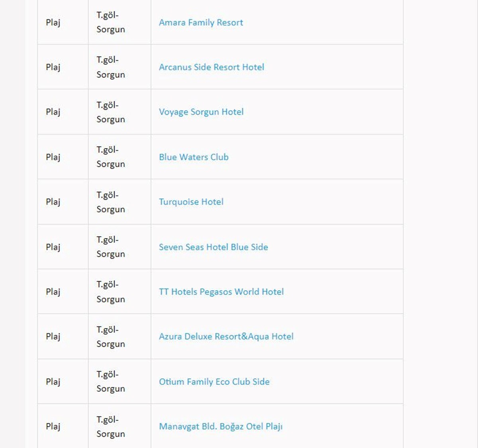
Task: Click T.göl-Sorgun cell in TT Hotels Pegasos row
Action: [x=119, y=291]
